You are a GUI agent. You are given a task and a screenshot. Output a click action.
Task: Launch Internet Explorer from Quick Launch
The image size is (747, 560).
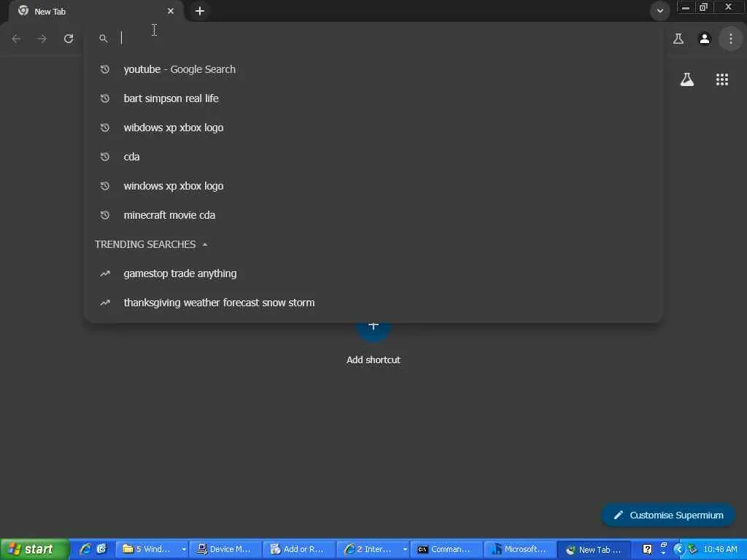85,549
